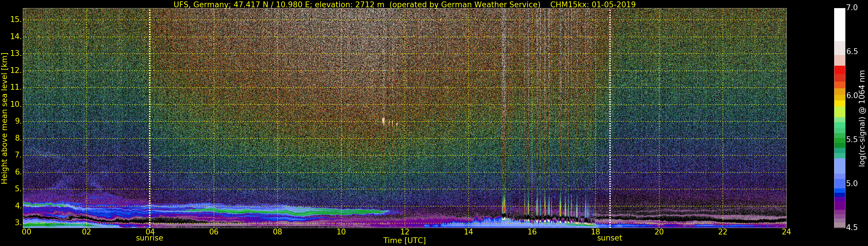
Task: Click the colorbar value '7.0'
Action: (852, 8)
